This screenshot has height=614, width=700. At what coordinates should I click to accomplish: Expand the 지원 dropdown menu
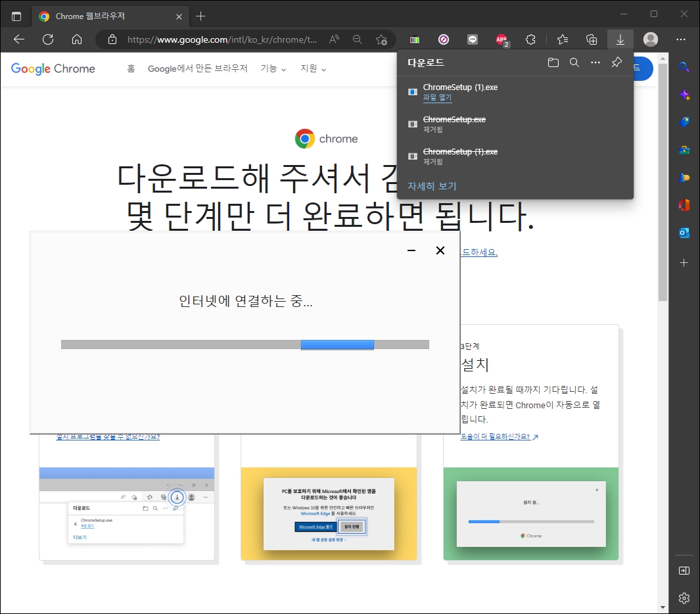313,68
